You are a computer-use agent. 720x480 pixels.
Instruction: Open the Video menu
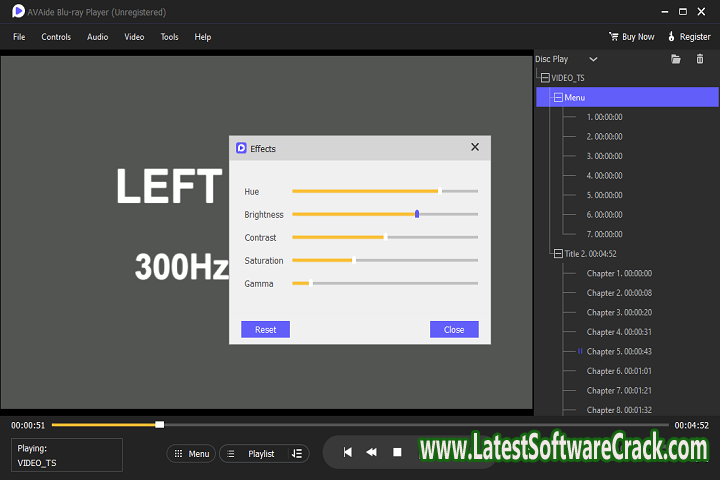coord(134,37)
